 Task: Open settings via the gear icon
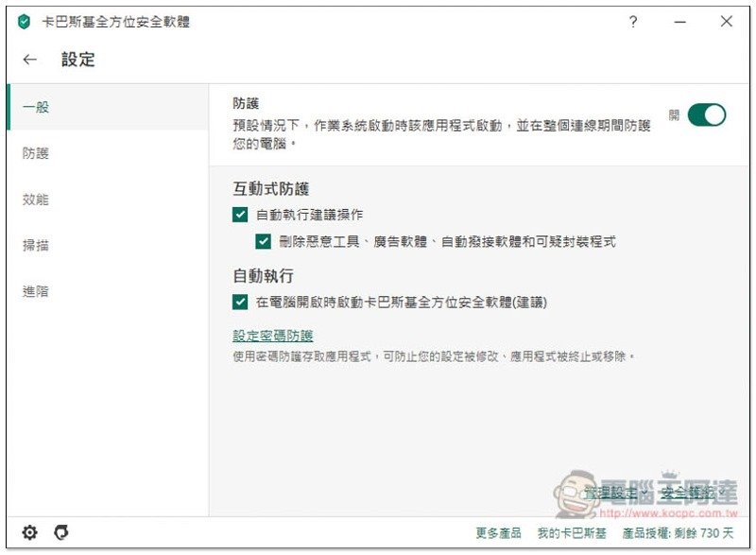coord(29,532)
